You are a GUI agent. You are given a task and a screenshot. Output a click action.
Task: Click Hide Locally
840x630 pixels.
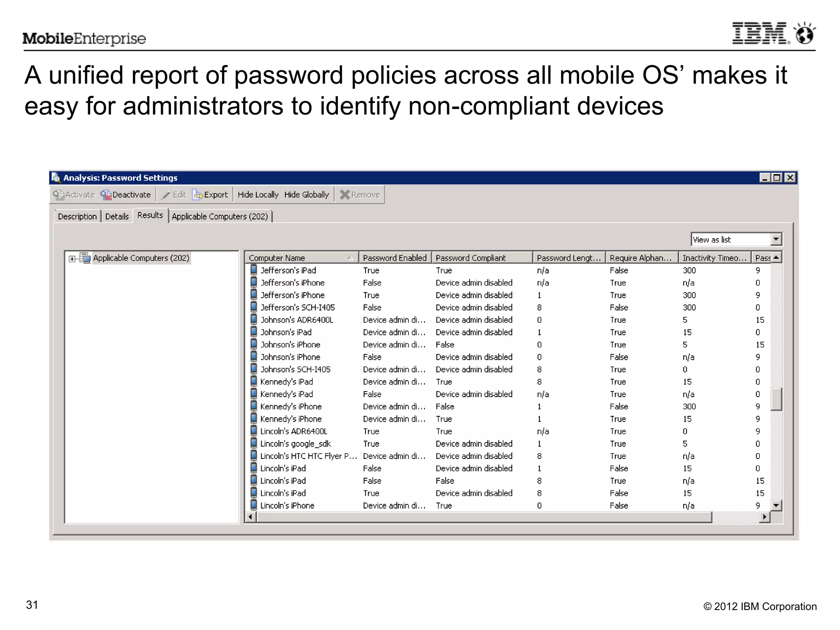(x=258, y=195)
